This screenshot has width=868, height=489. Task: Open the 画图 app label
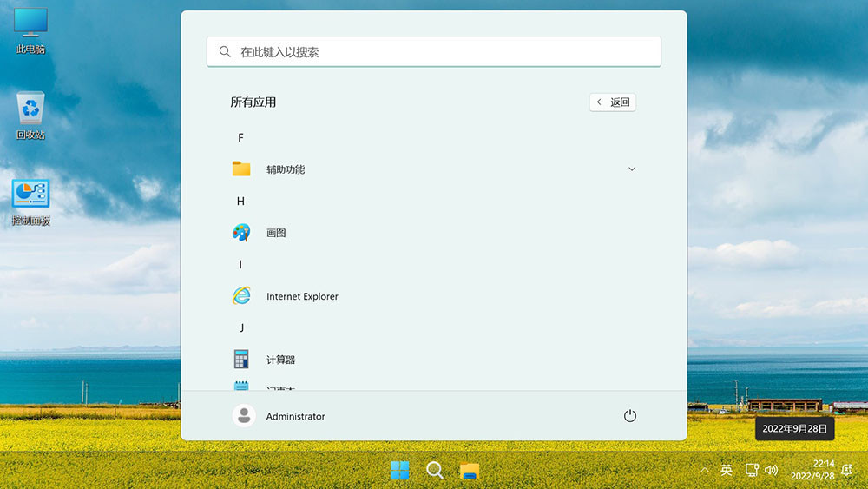coord(276,233)
